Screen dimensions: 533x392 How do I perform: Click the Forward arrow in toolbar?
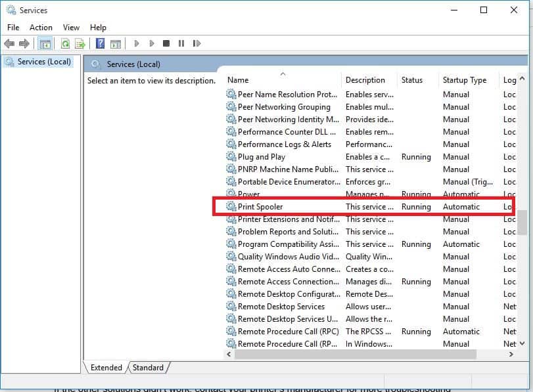point(24,44)
